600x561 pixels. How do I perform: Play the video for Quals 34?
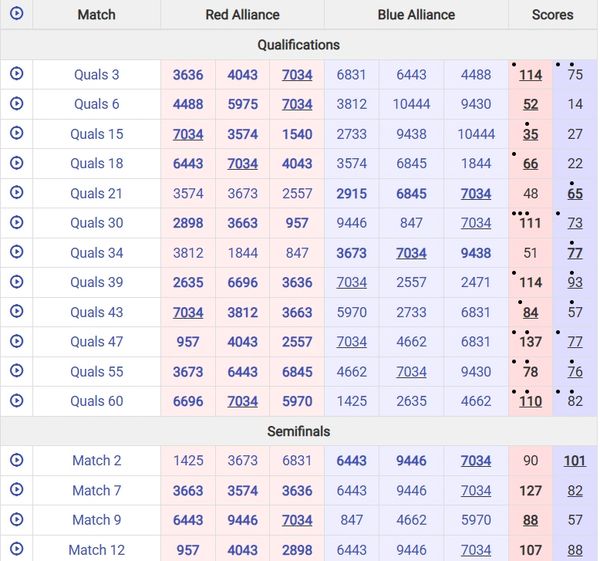(17, 253)
